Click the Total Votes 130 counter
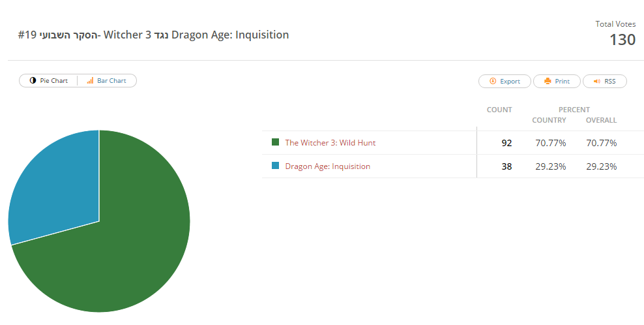The height and width of the screenshot is (325, 644). coord(615,34)
